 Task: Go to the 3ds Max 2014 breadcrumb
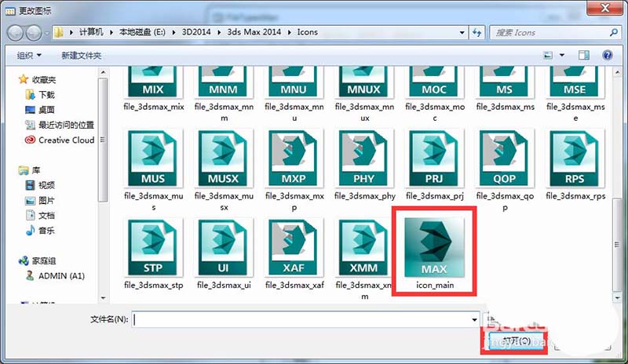tap(254, 32)
